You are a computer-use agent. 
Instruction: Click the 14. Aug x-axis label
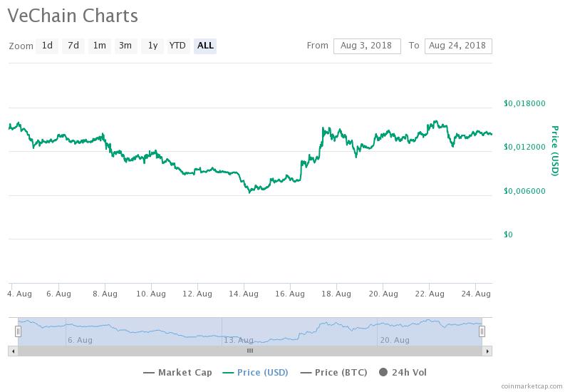coord(244,294)
